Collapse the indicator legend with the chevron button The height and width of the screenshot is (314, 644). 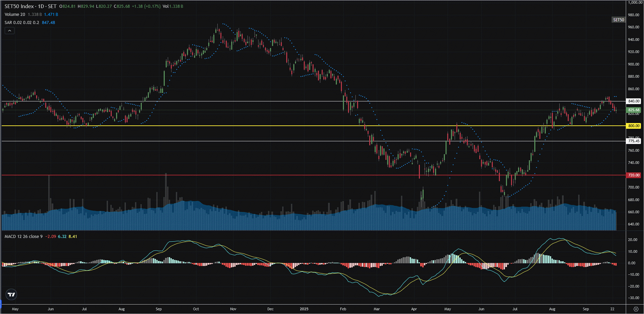(9, 31)
